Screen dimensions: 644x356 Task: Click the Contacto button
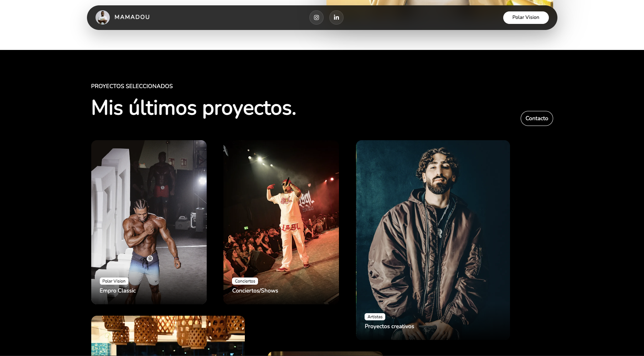(537, 118)
